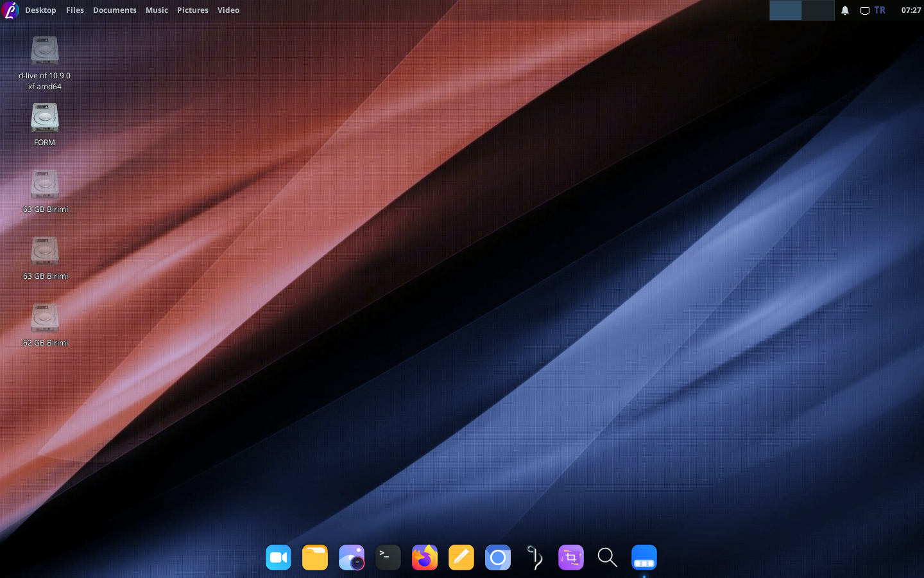The image size is (924, 578).
Task: Open the hook-shaped app icon in dock
Action: (535, 557)
